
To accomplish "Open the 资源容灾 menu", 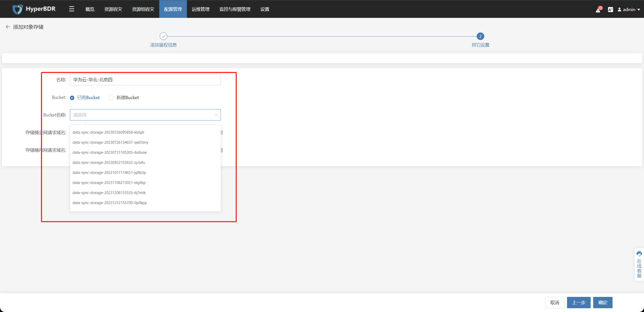I will [113, 9].
